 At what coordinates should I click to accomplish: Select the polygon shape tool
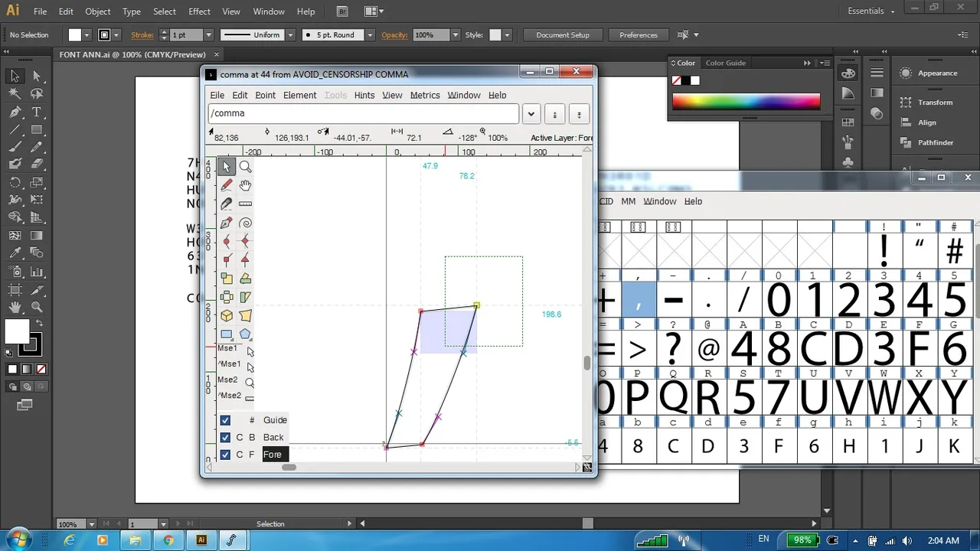click(x=245, y=334)
